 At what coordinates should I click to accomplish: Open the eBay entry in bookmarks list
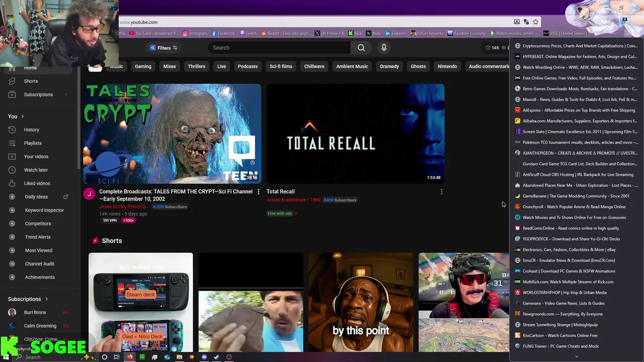pyautogui.click(x=576, y=250)
